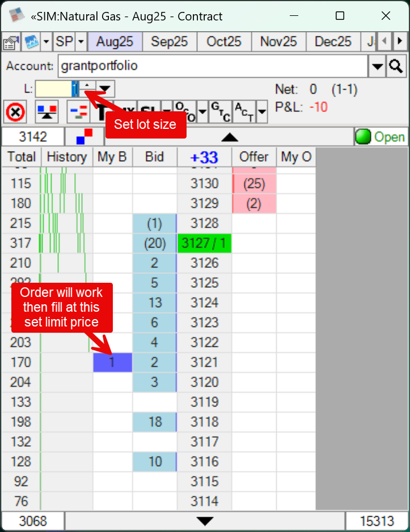
Task: Select the Nov25 contract tab
Action: (278, 42)
